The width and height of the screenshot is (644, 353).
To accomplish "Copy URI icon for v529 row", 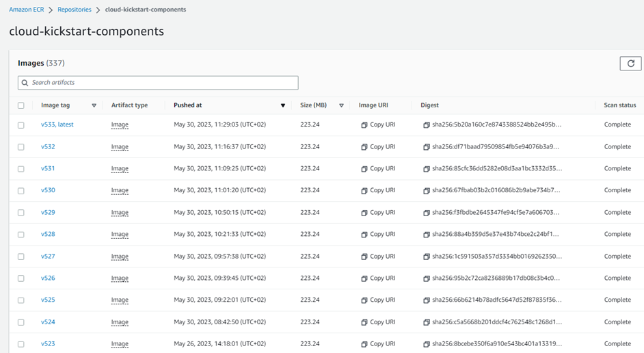I will (x=364, y=213).
